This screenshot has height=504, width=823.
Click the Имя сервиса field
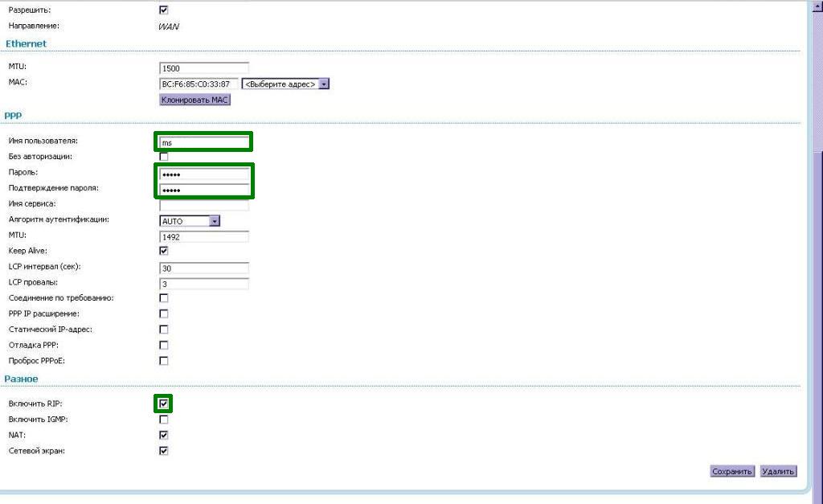pos(204,205)
